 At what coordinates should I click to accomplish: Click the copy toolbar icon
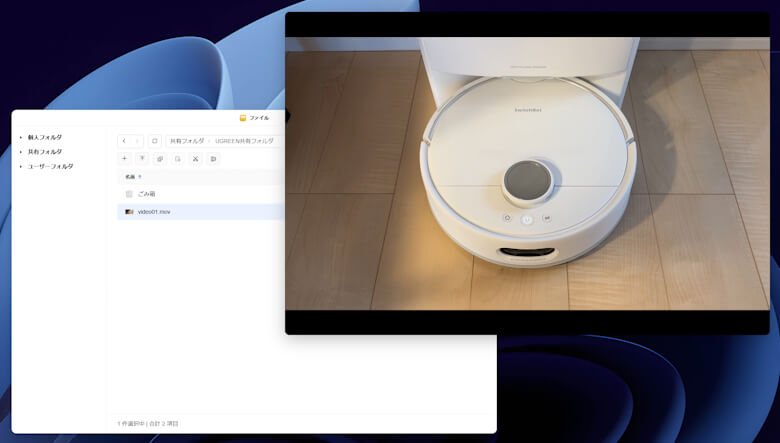pyautogui.click(x=160, y=158)
